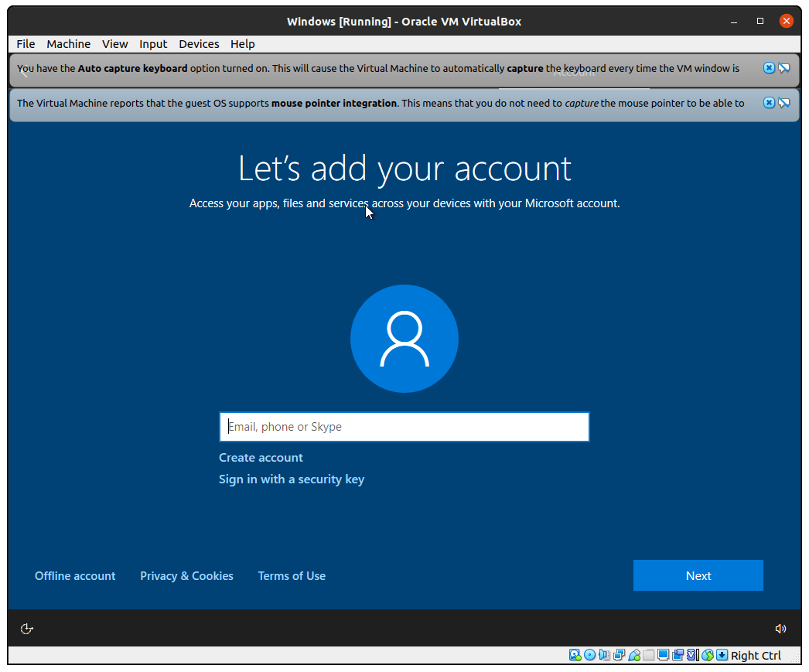Click the Next button

pyautogui.click(x=698, y=575)
